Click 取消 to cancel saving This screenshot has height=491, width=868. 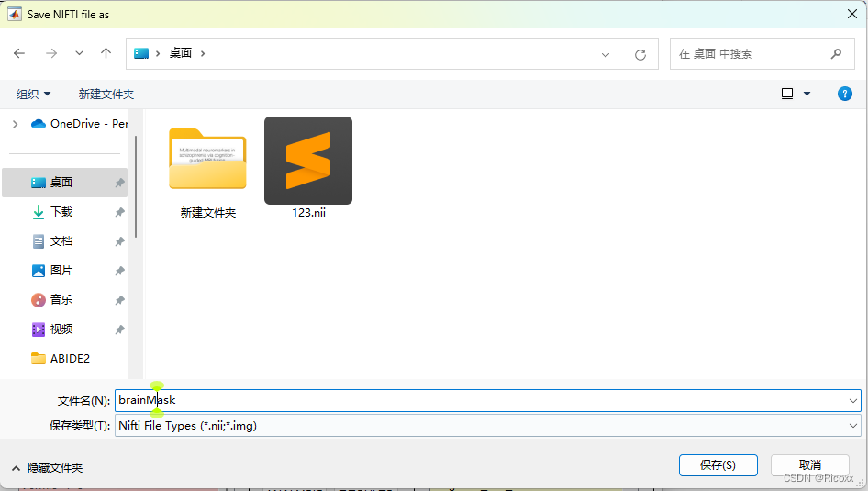point(810,465)
